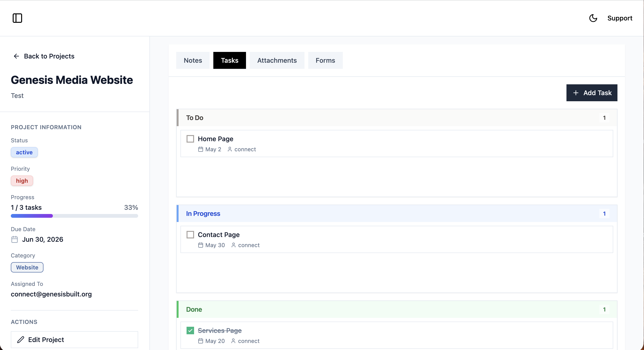Open the Notes tab

[x=193, y=60]
